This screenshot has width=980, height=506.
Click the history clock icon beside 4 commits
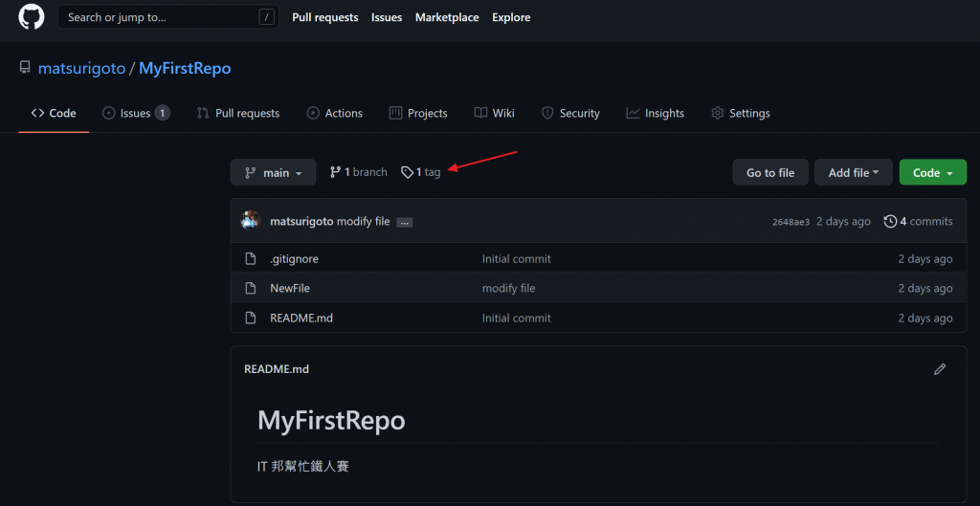click(890, 222)
